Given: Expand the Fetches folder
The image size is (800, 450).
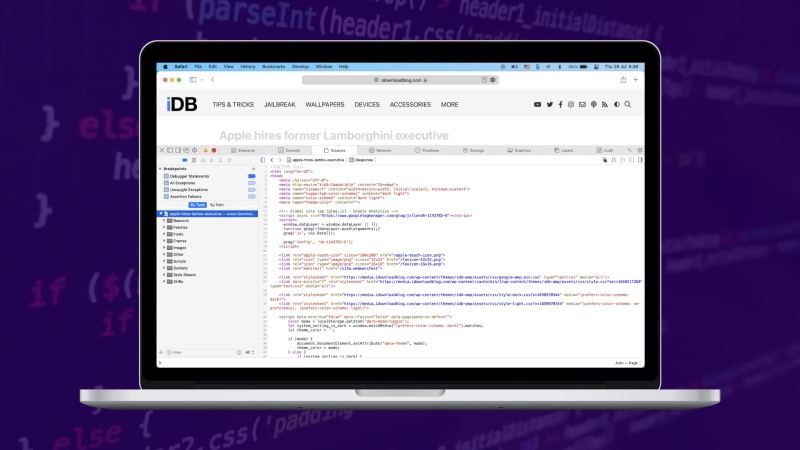Looking at the screenshot, I should (164, 228).
